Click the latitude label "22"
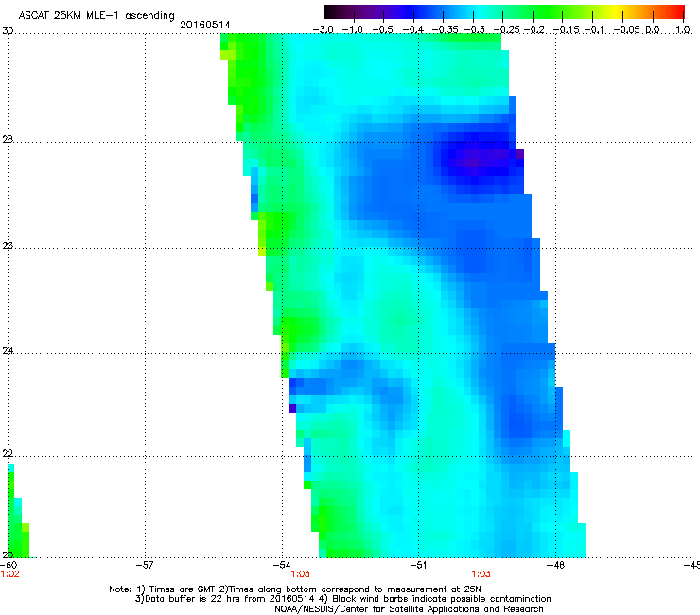 tap(8, 454)
